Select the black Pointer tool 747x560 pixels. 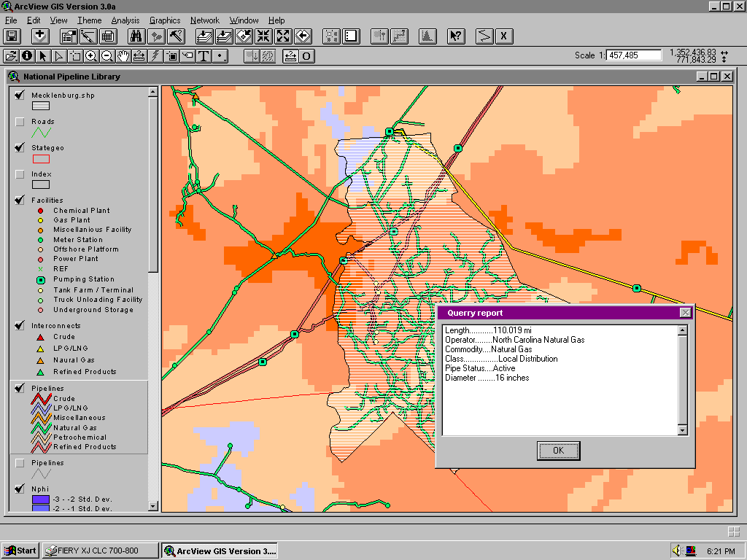43,56
